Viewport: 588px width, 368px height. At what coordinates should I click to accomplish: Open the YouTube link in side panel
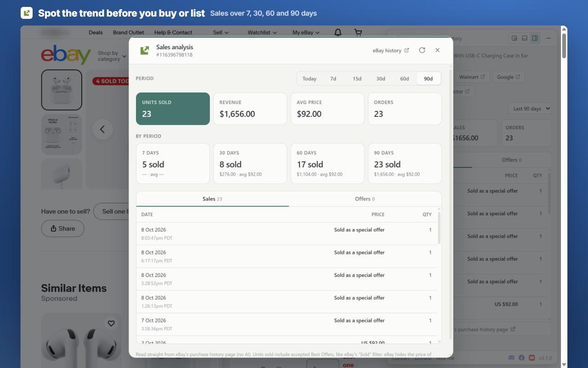click(x=531, y=358)
